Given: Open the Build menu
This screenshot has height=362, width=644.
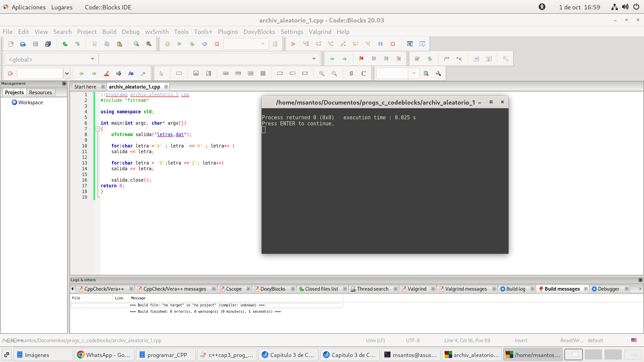Looking at the screenshot, I should coord(109,32).
